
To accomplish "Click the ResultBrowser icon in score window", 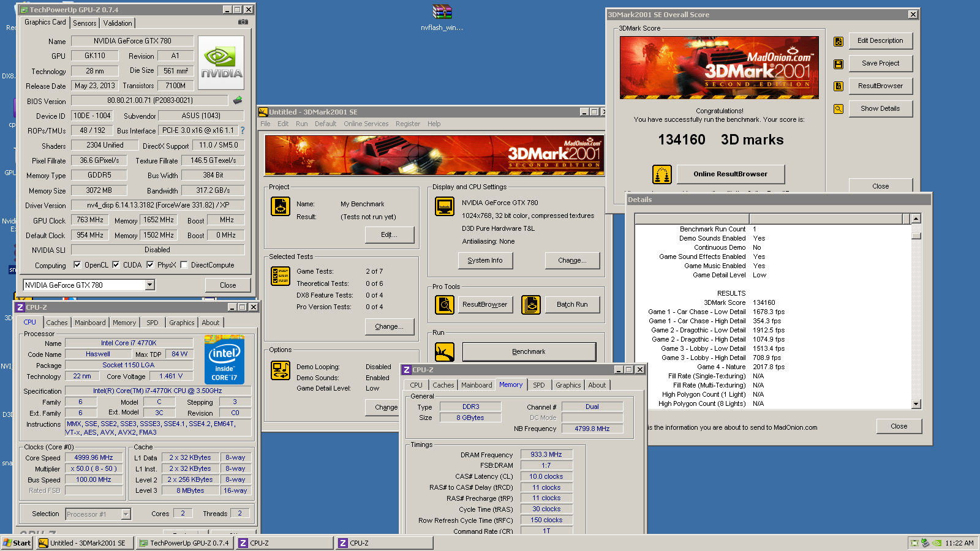I will click(839, 86).
